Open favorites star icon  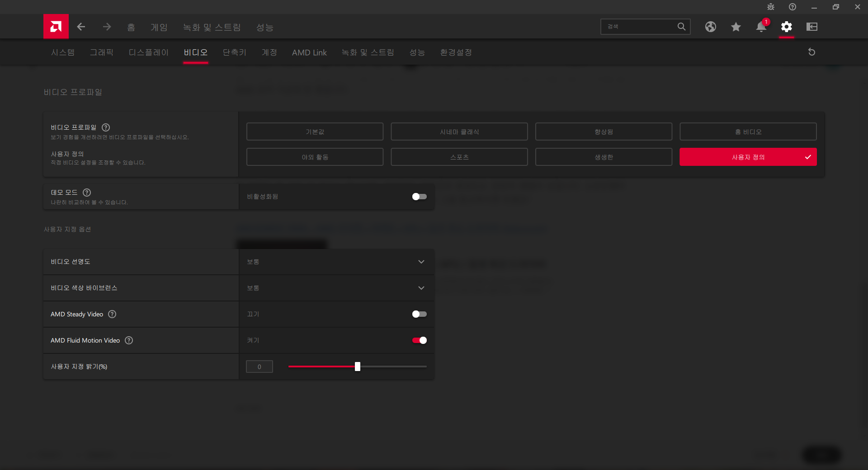click(x=736, y=27)
